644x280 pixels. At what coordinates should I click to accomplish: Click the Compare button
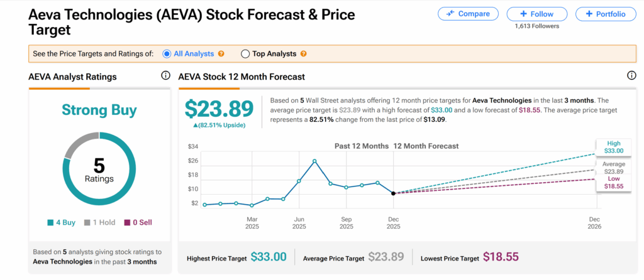click(468, 14)
